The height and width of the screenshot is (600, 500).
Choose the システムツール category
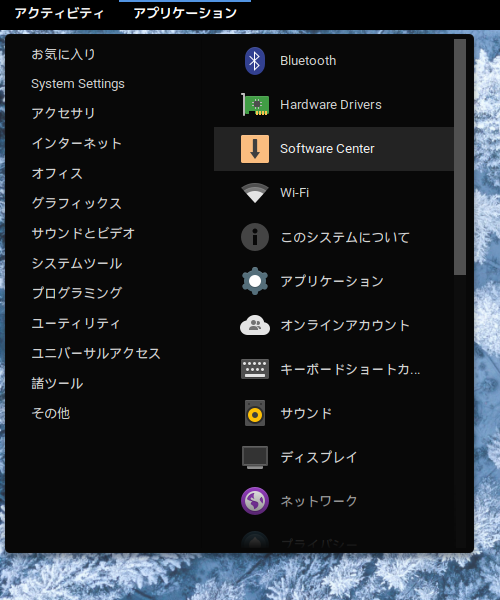click(77, 263)
